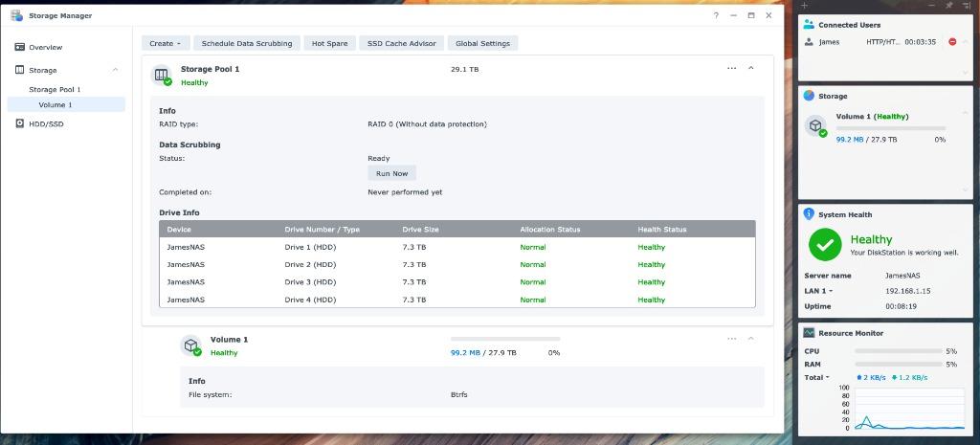Open the Hot Spare settings

pyautogui.click(x=330, y=43)
